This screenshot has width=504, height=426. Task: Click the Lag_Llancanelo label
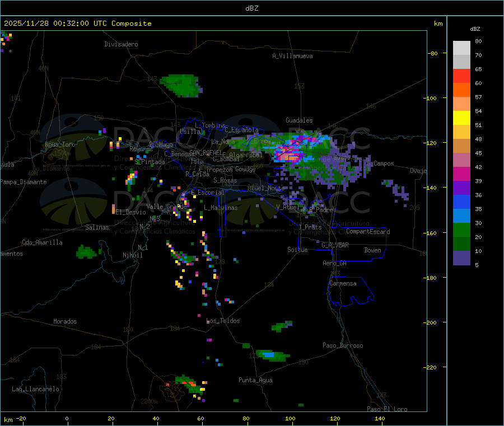[x=36, y=388]
